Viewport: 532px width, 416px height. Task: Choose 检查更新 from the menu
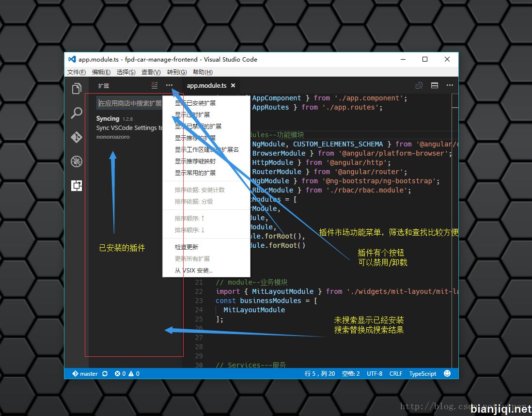pos(206,247)
